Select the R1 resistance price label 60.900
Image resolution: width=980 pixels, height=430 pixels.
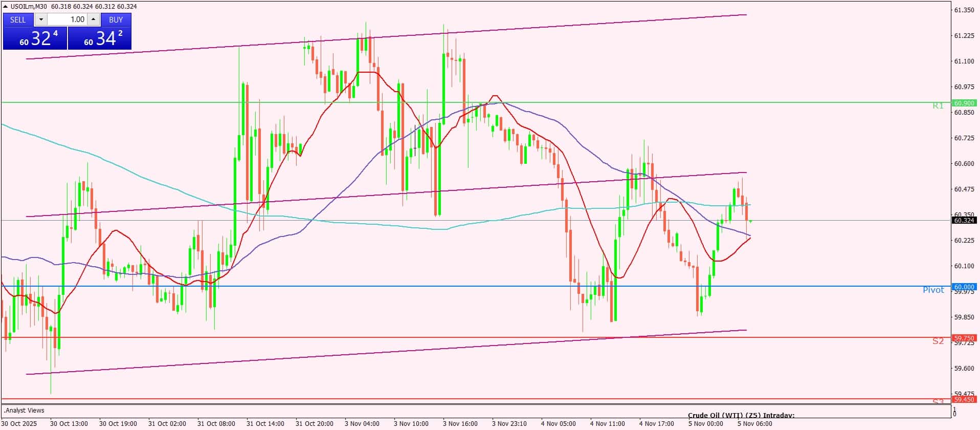964,103
